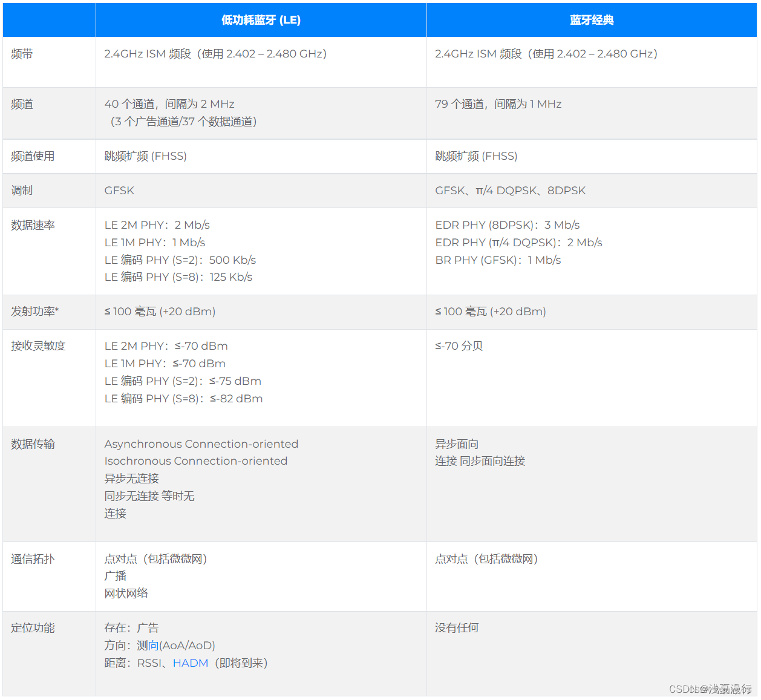Click 跳频扩频 (FHSS) in the 蓝牙经典 column
761x700 pixels.
(x=476, y=156)
